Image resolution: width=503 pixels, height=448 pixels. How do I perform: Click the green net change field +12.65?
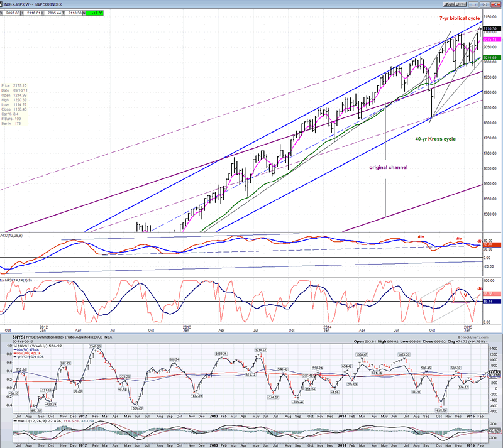coord(95,13)
